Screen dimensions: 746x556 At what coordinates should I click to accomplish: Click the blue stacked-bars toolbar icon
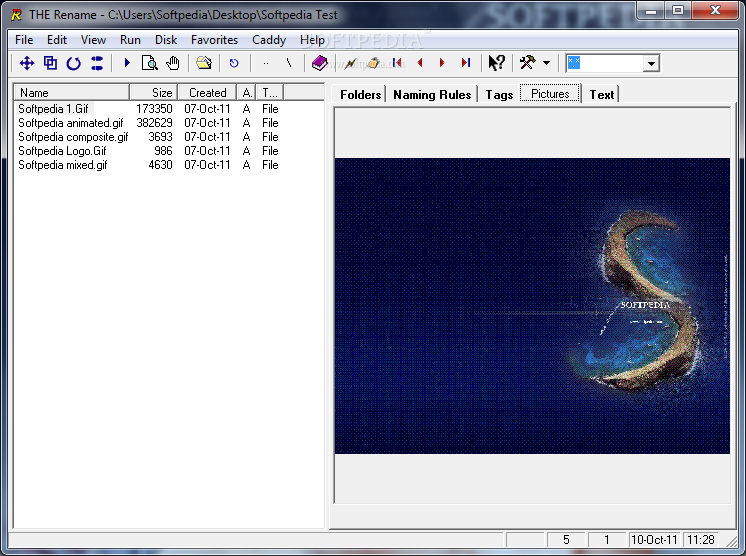97,63
